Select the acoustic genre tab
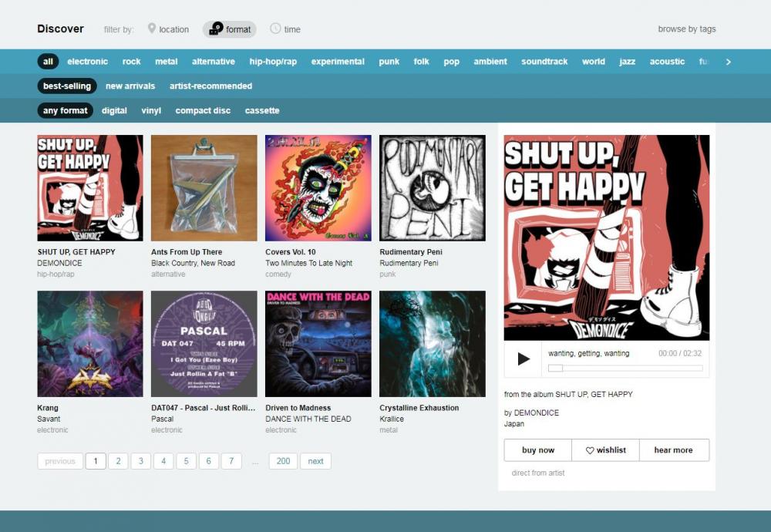 click(x=667, y=62)
